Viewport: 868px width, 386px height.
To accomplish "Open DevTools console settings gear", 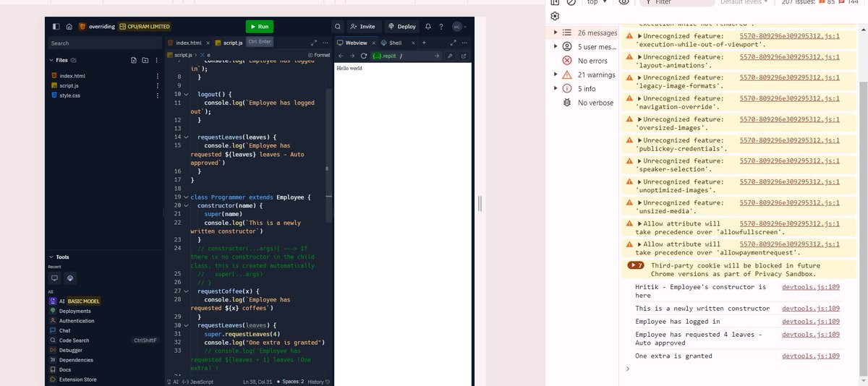I will pos(555,16).
